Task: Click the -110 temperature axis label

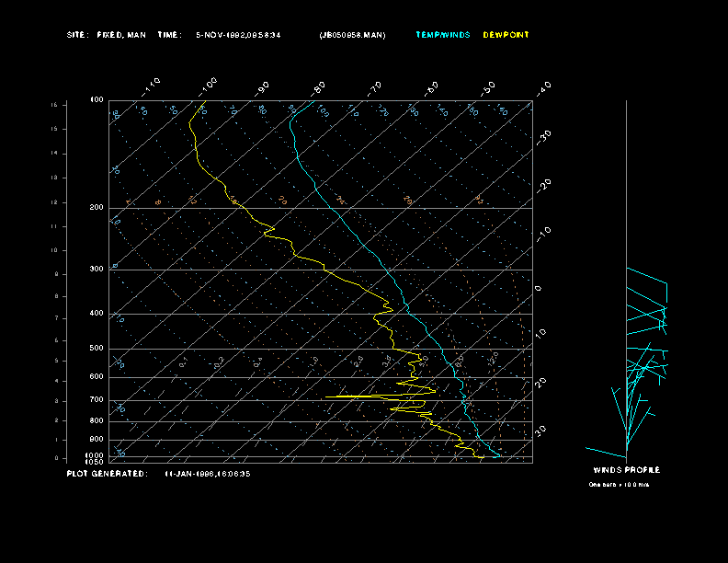Action: 153,86
